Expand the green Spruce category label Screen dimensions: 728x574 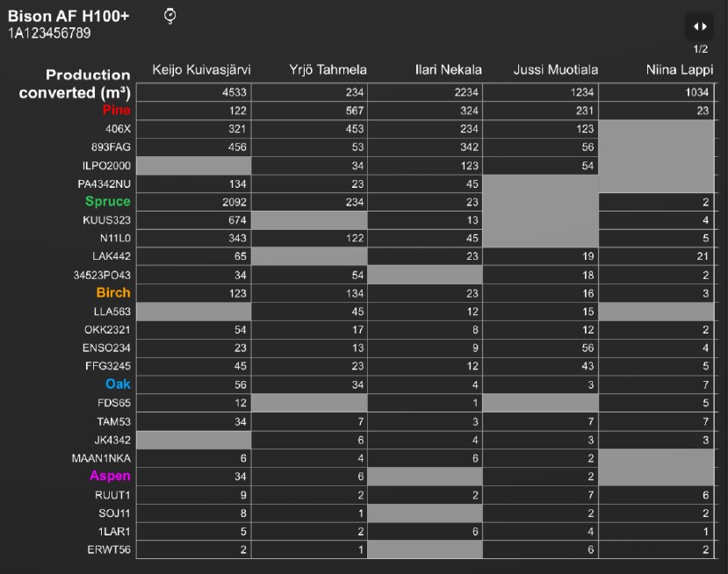pyautogui.click(x=107, y=202)
